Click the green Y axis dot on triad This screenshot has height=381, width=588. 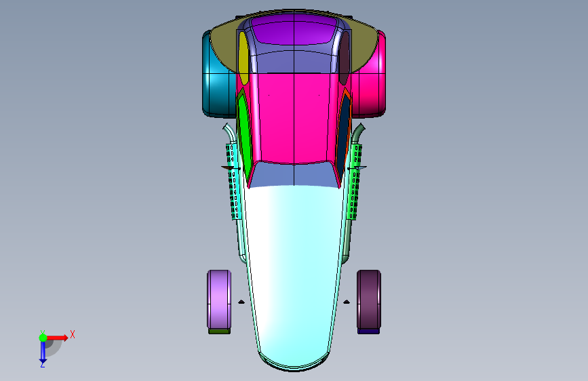[43, 338]
